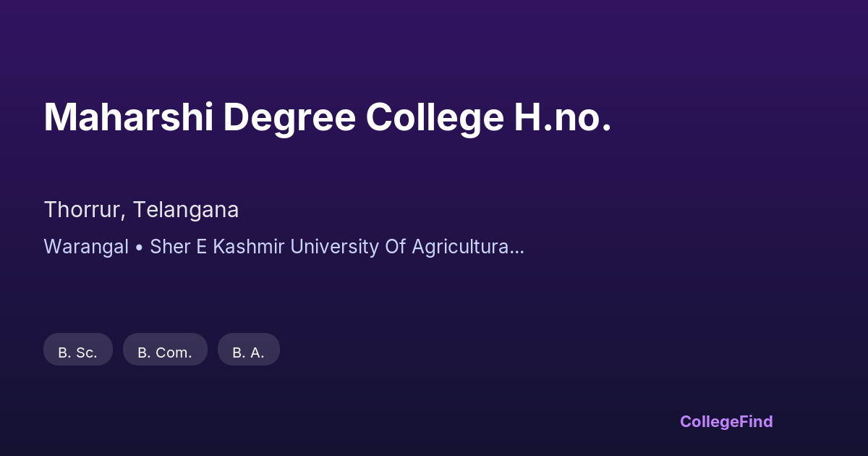Click the CollegeFind brand logo text
The image size is (868, 456).
coord(726,421)
